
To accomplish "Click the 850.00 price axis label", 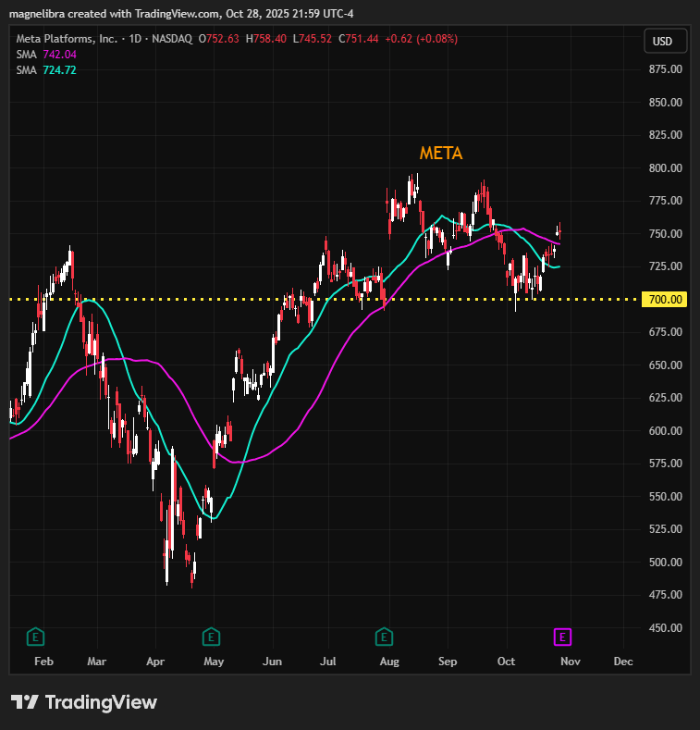I will (666, 103).
